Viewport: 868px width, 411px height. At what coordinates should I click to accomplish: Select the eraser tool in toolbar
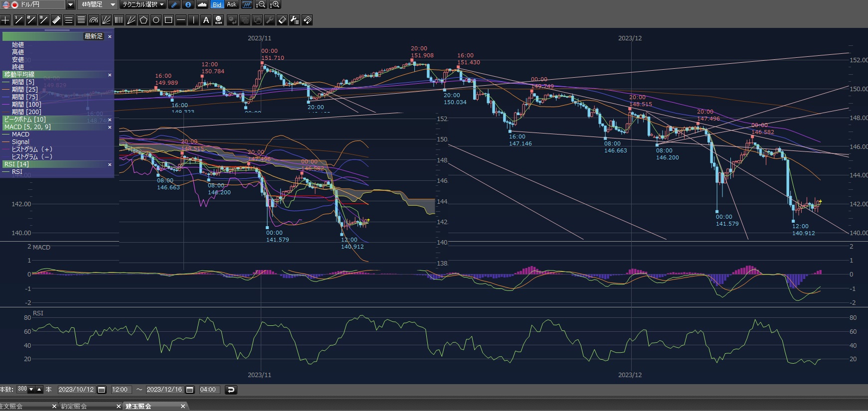(282, 20)
